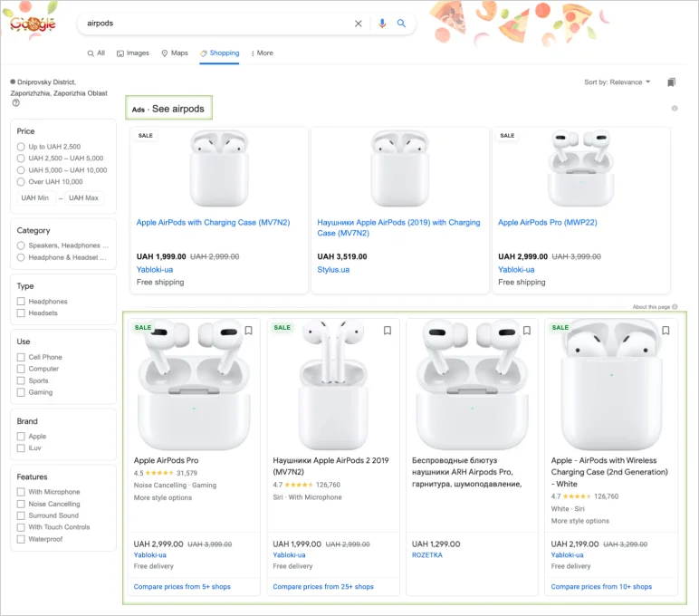This screenshot has height=616, width=699.
Task: Tick Surround Sound feature
Action: pos(21,515)
